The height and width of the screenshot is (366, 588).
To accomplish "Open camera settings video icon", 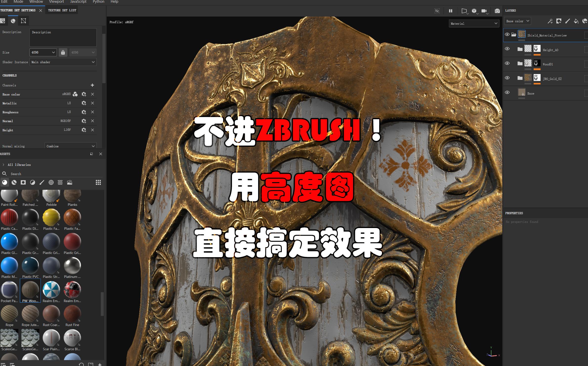I will [x=484, y=11].
